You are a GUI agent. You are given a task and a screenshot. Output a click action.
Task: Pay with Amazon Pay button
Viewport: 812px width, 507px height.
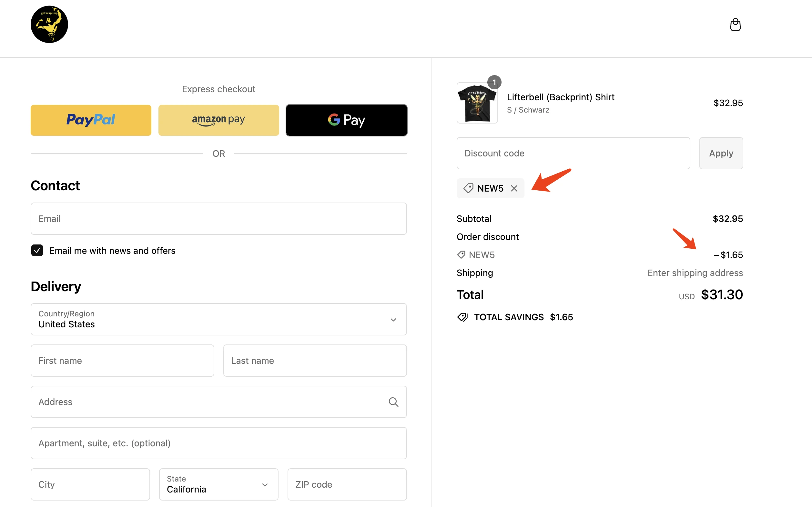(x=219, y=120)
